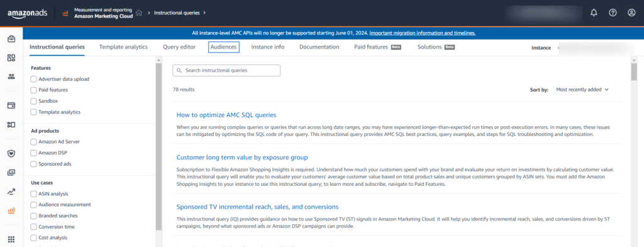Check the Advertiser data upload checkbox
Screen dimensions: 644x247
pos(34,79)
